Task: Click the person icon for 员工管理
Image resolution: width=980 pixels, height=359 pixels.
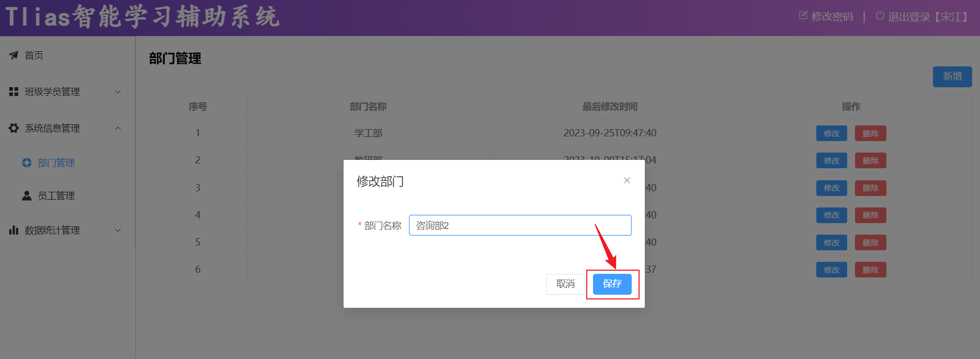Action: click(27, 195)
